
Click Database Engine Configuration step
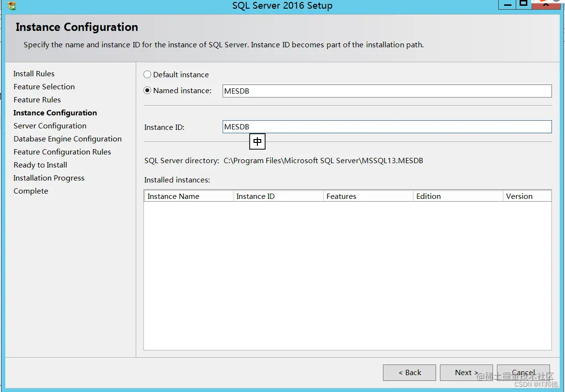point(68,139)
